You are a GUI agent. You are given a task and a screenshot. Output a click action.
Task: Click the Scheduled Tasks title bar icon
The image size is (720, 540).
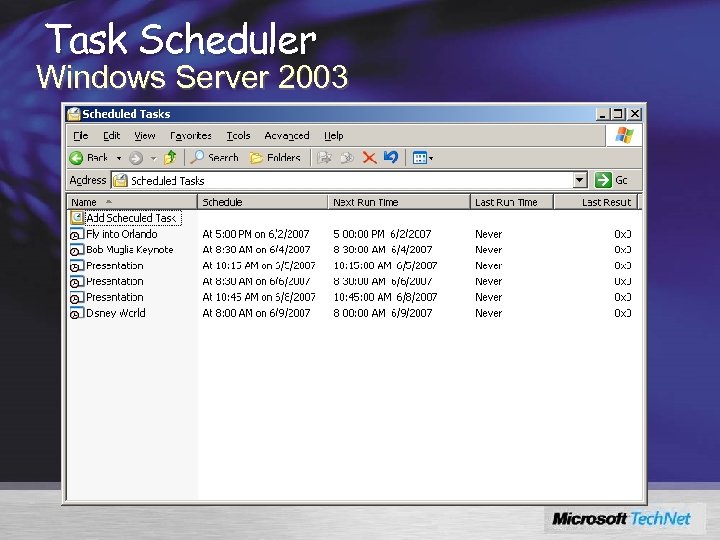point(73,114)
